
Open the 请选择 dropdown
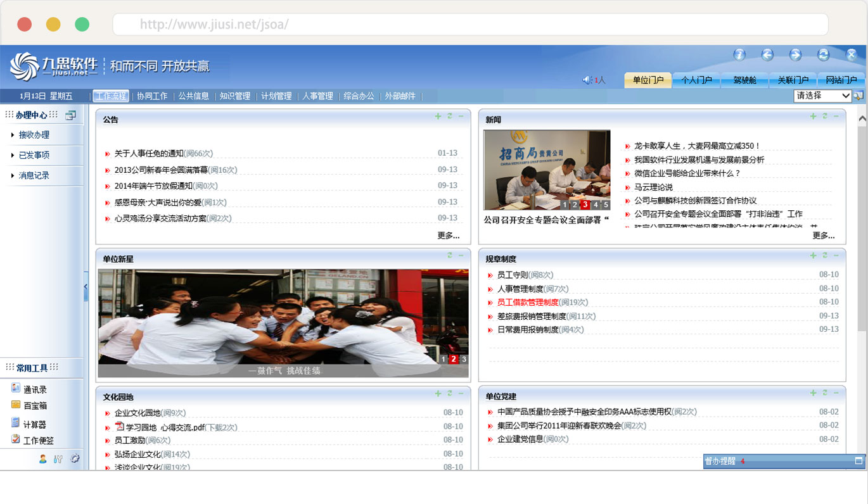tap(822, 96)
